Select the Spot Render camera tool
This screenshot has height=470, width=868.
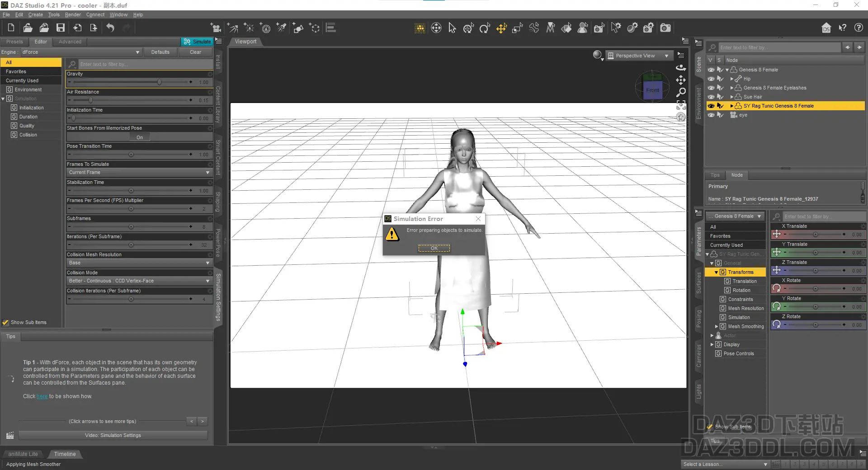(x=599, y=28)
